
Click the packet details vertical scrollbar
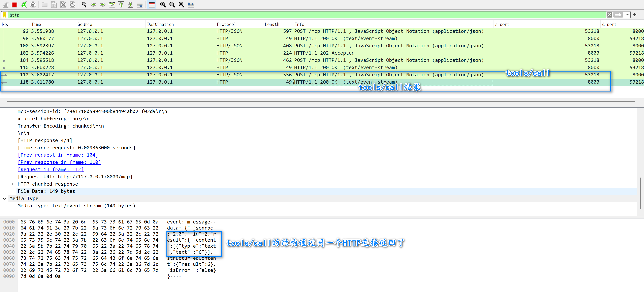640,193
